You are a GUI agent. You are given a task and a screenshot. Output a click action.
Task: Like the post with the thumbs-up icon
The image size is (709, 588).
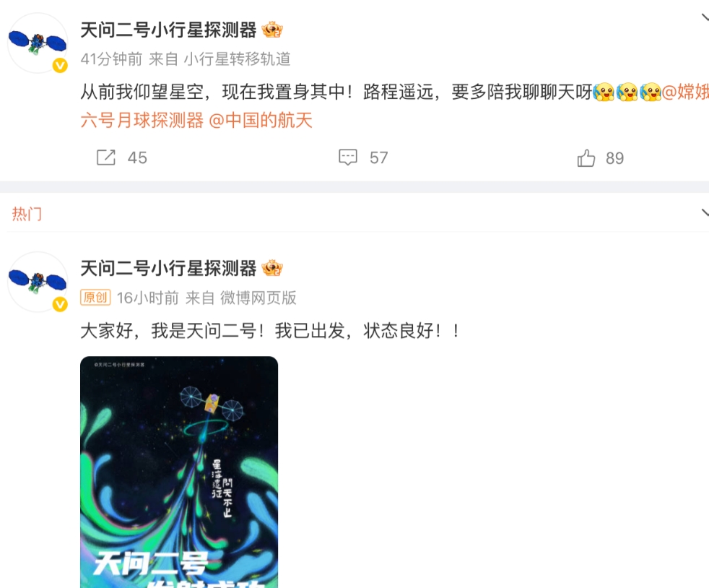(586, 158)
